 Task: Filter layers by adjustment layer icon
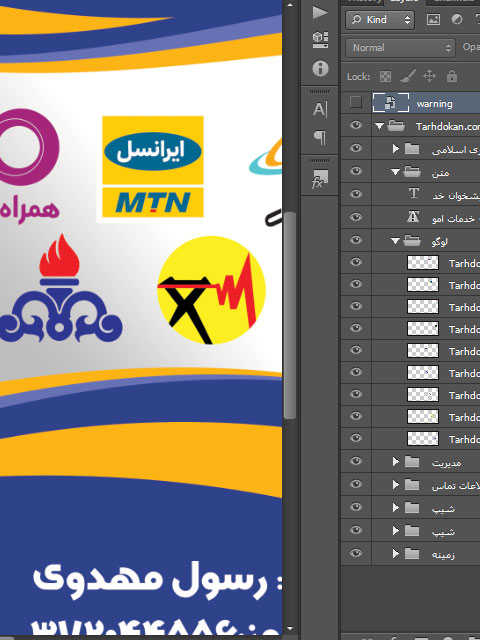(x=456, y=20)
